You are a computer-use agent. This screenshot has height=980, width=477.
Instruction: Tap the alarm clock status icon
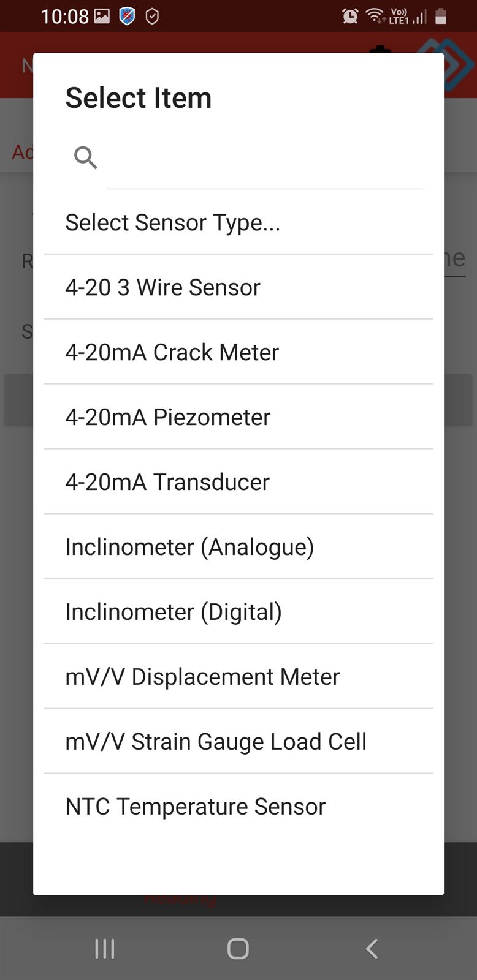pos(350,17)
